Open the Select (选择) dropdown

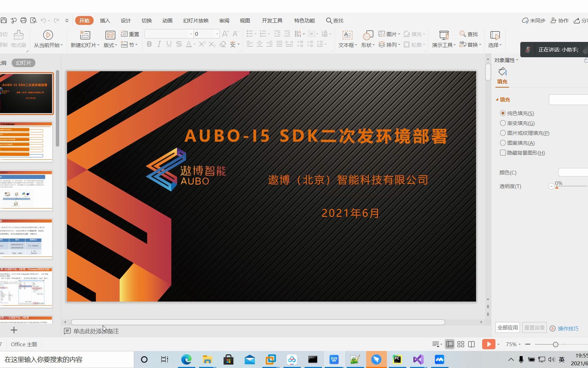pyautogui.click(x=495, y=45)
